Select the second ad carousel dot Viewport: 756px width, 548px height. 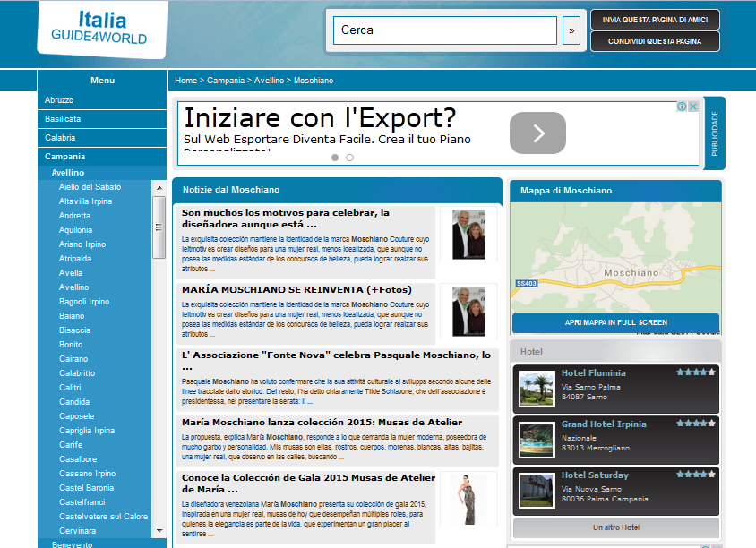350,158
